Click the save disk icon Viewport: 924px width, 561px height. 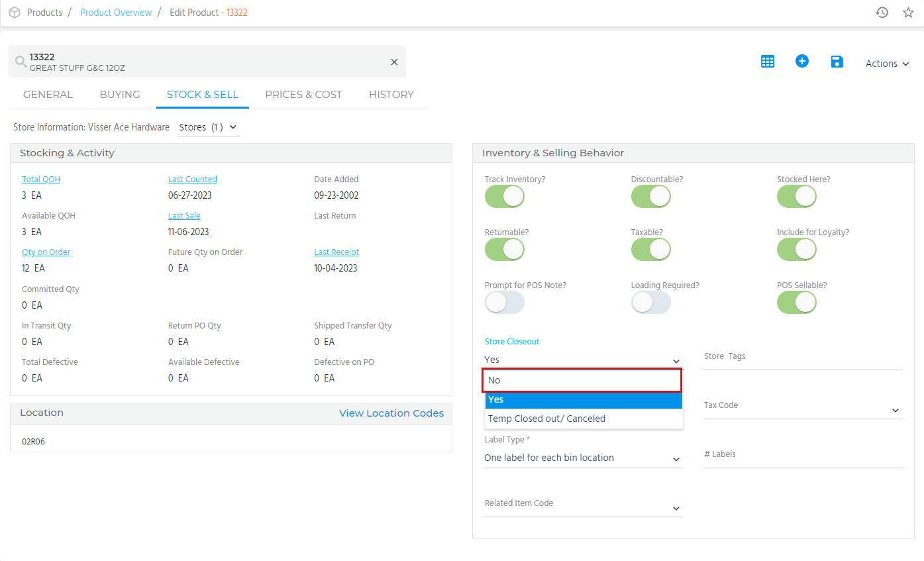point(837,62)
